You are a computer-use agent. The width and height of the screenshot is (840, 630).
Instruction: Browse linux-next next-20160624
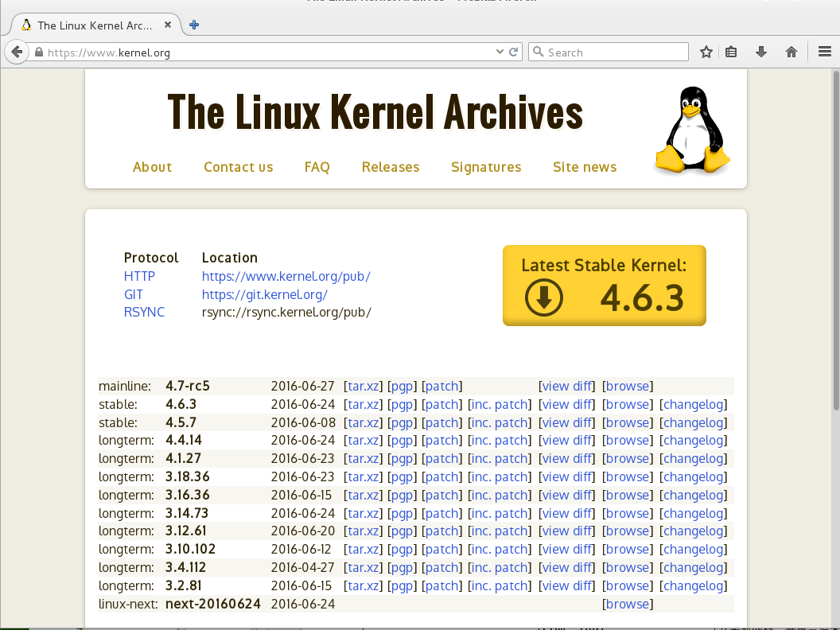tap(628, 604)
